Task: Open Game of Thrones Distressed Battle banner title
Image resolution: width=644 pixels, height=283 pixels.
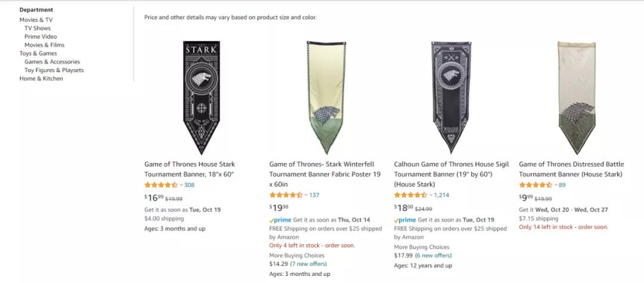Action: [571, 169]
